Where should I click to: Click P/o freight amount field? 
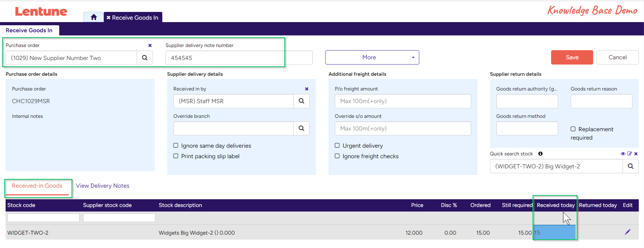(x=403, y=101)
